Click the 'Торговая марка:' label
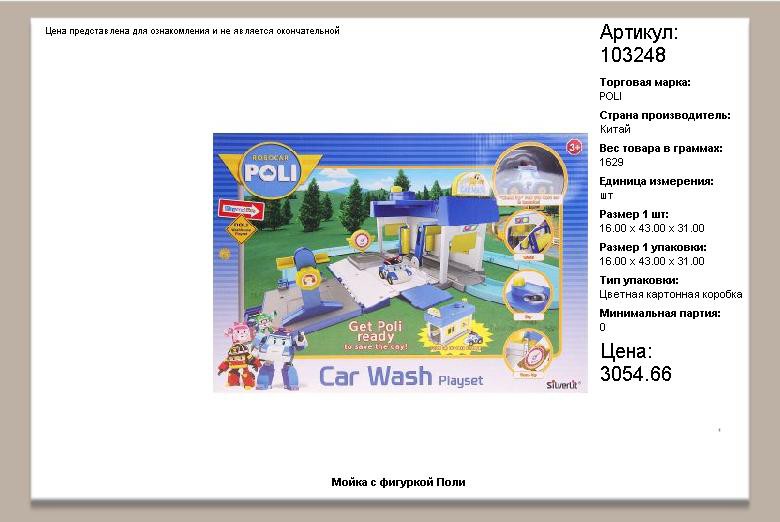Viewport: 780px width, 522px height. click(x=645, y=82)
